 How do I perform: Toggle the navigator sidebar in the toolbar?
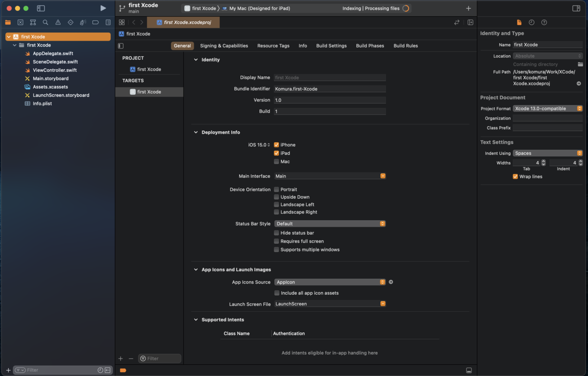(41, 8)
